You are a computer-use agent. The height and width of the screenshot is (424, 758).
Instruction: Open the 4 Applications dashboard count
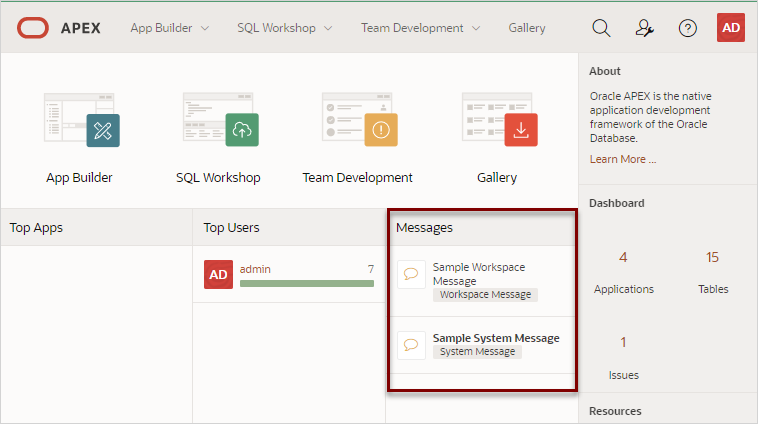coord(623,257)
